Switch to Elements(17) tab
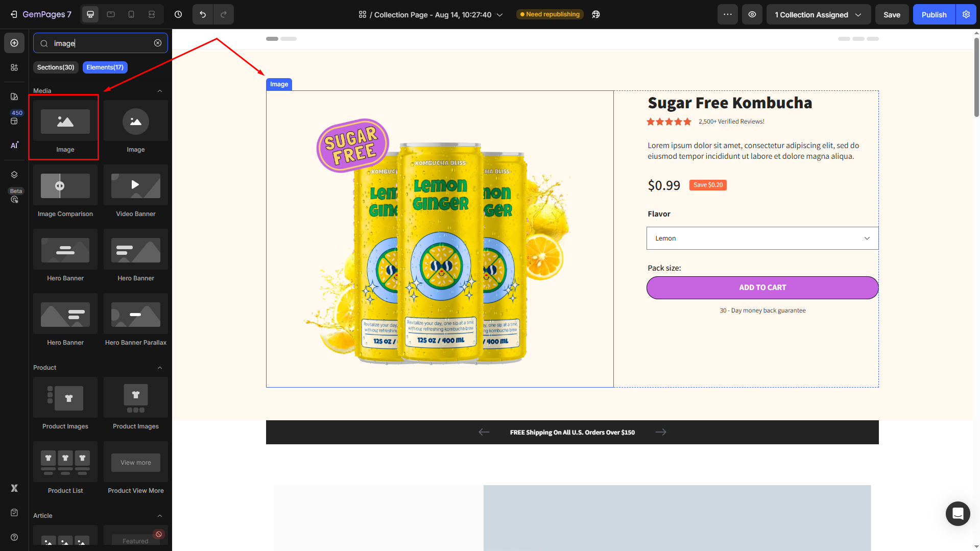The width and height of the screenshot is (980, 551). pyautogui.click(x=105, y=67)
